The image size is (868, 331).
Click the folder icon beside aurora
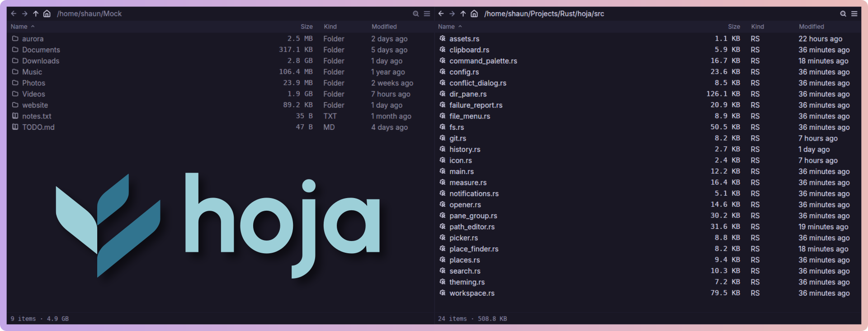[15, 38]
